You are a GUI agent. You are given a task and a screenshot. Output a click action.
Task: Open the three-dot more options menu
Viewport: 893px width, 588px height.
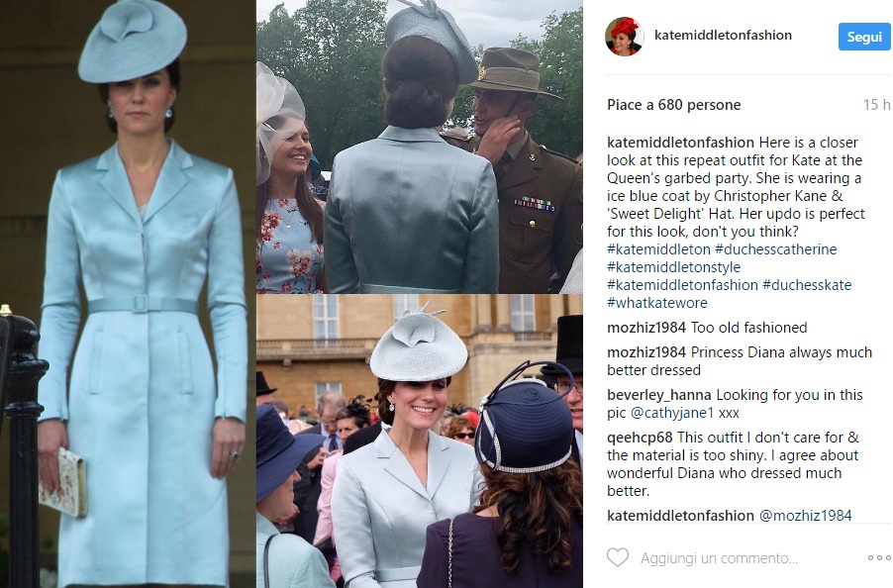coord(879,558)
